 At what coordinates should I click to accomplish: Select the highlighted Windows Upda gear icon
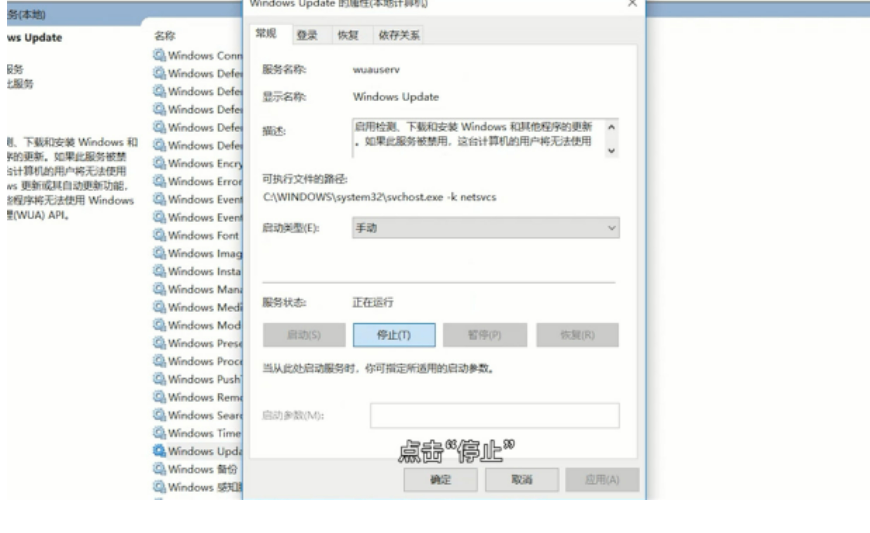(x=159, y=451)
